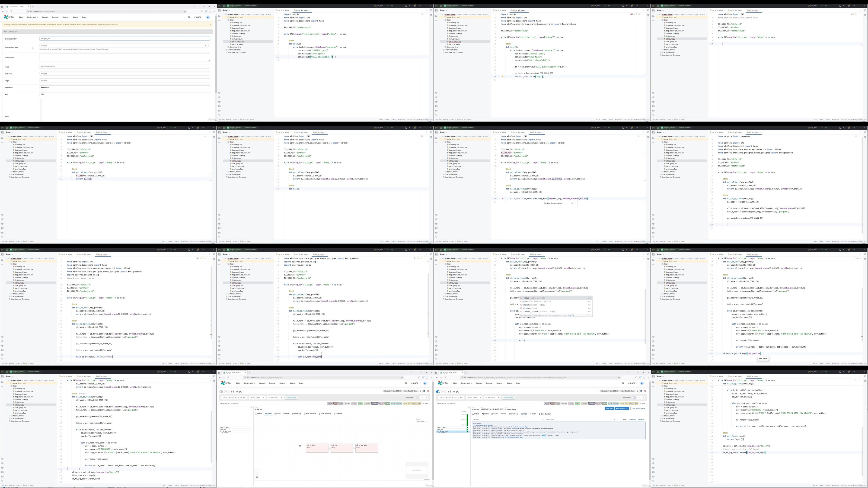This screenshot has height=488, width=868.
Task: Open the Connection Type dropdown showing Postgres
Action: pyautogui.click(x=125, y=46)
